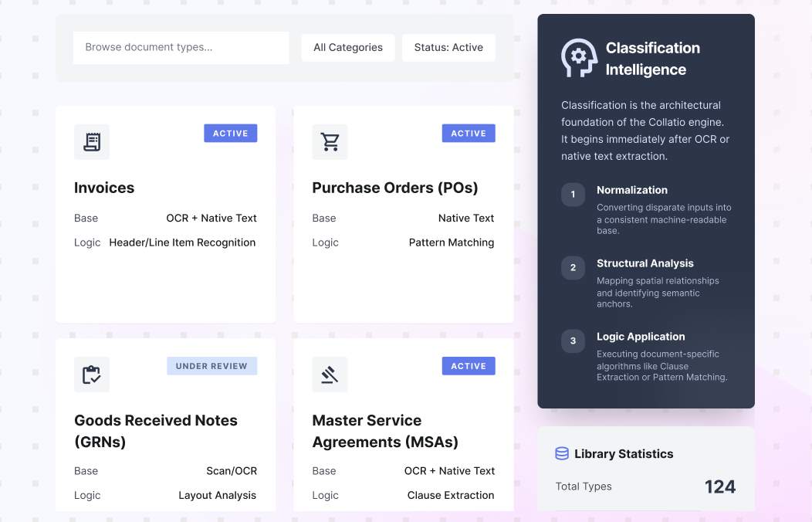Open the All Categories filter

[x=348, y=48]
